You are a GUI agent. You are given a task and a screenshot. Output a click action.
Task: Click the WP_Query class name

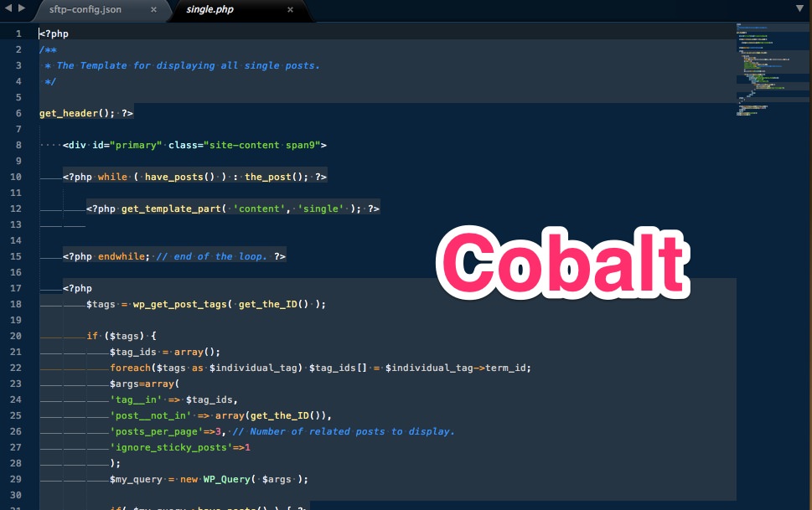[227, 479]
